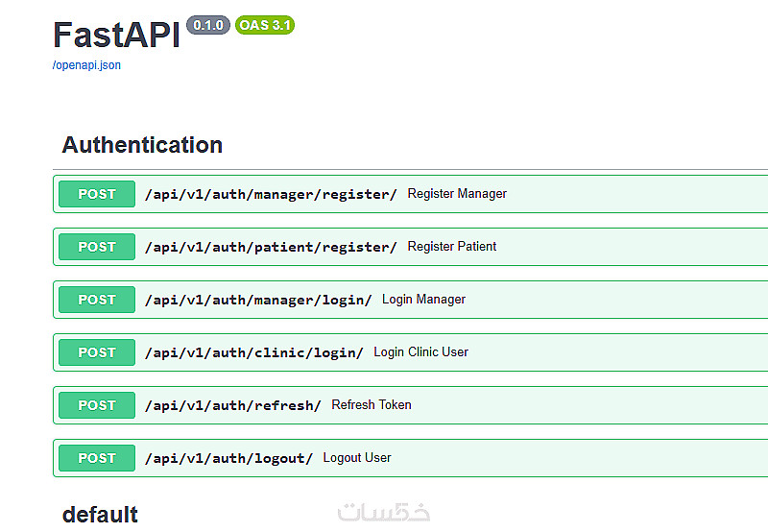This screenshot has height=532, width=768.
Task: Expand POST /api/v1/auth/clinic/login/ endpoint
Action: point(411,352)
